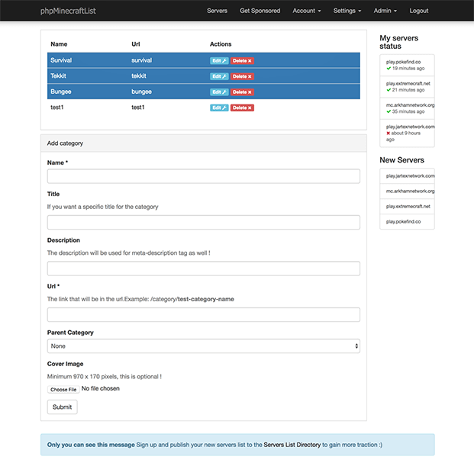This screenshot has width=474, height=476.
Task: Open the Servers List Directory link
Action: click(292, 444)
